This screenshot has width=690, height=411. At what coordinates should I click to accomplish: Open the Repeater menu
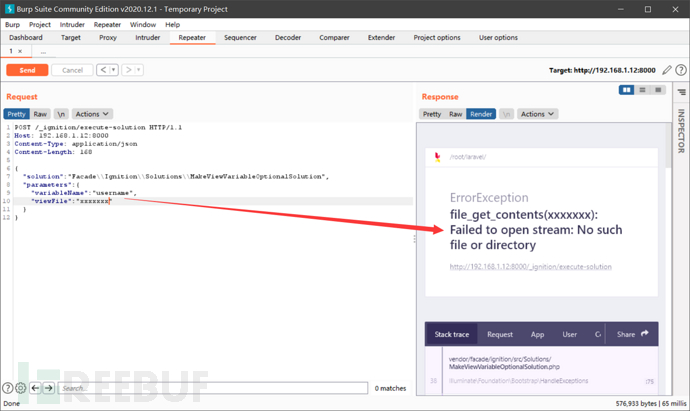tap(107, 25)
